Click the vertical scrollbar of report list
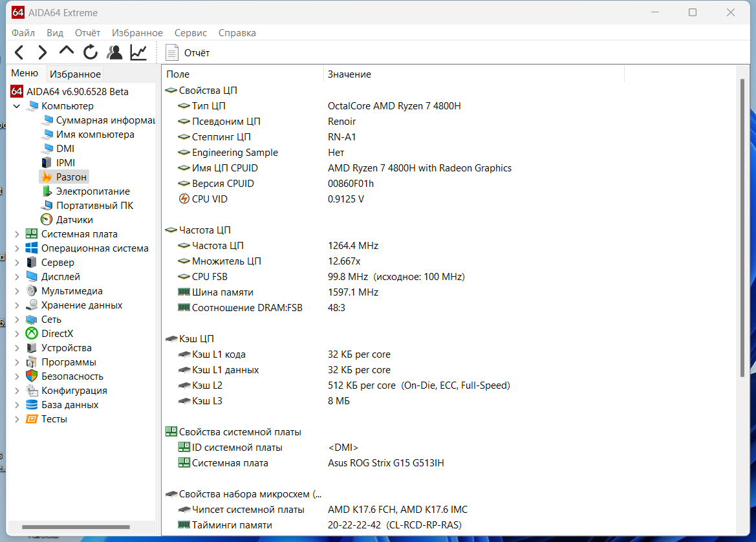The height and width of the screenshot is (542, 756). [x=742, y=228]
